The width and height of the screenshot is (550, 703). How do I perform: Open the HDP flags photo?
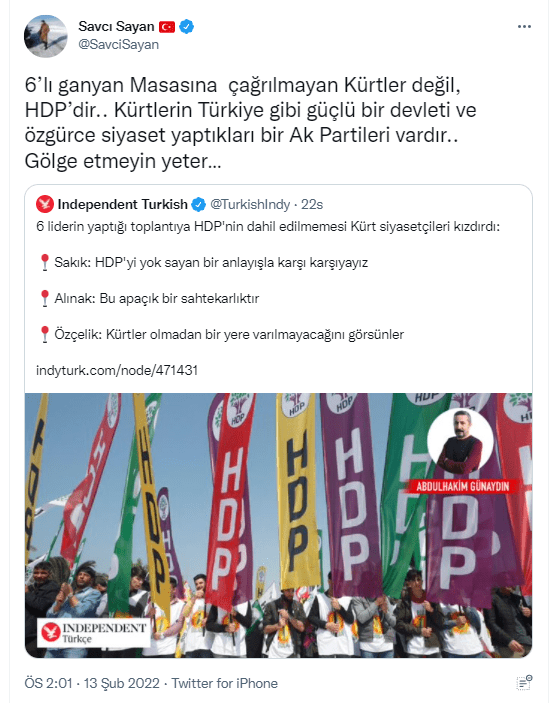(x=278, y=525)
